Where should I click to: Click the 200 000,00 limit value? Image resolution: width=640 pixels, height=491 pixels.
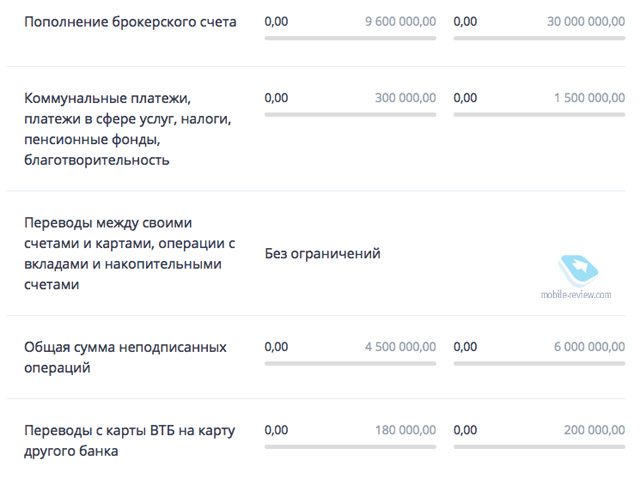pos(594,430)
